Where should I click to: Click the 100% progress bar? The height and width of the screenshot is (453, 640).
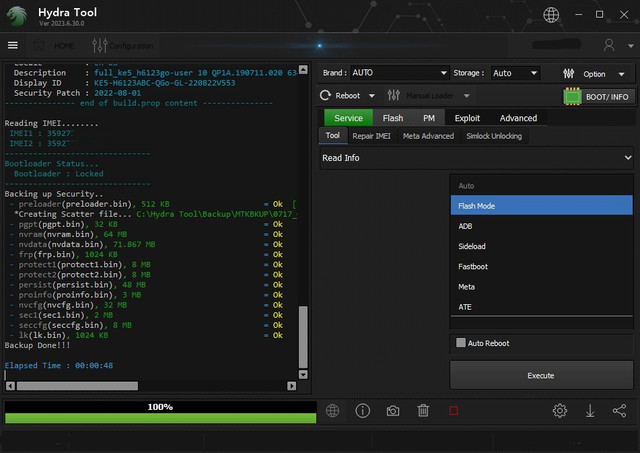tap(160, 412)
